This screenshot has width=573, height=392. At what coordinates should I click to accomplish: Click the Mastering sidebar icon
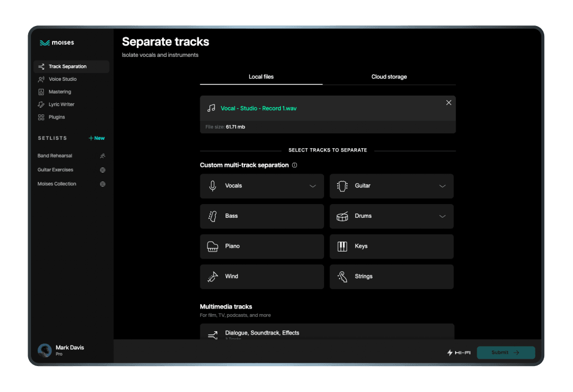(x=41, y=92)
